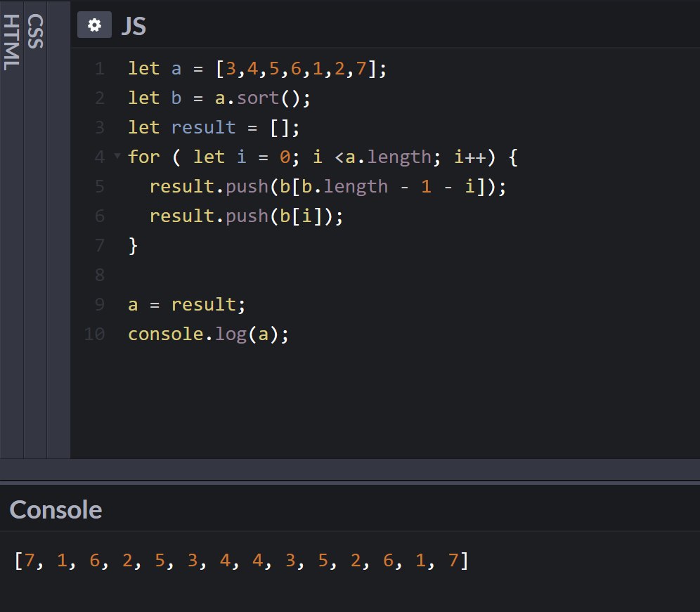Place cursor on 'let b = a.sort();' line
Screen dimensions: 700x612
219,98
